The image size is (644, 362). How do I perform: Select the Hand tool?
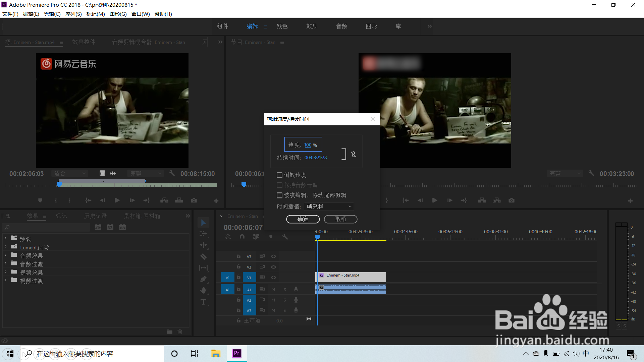tap(203, 290)
